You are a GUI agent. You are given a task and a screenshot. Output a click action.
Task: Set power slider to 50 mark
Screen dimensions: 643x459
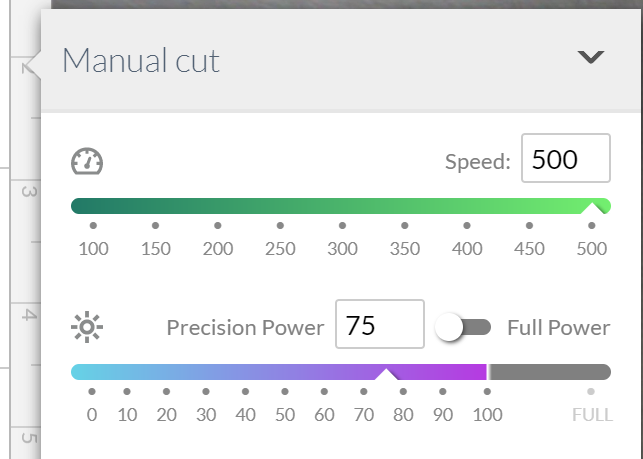click(285, 372)
